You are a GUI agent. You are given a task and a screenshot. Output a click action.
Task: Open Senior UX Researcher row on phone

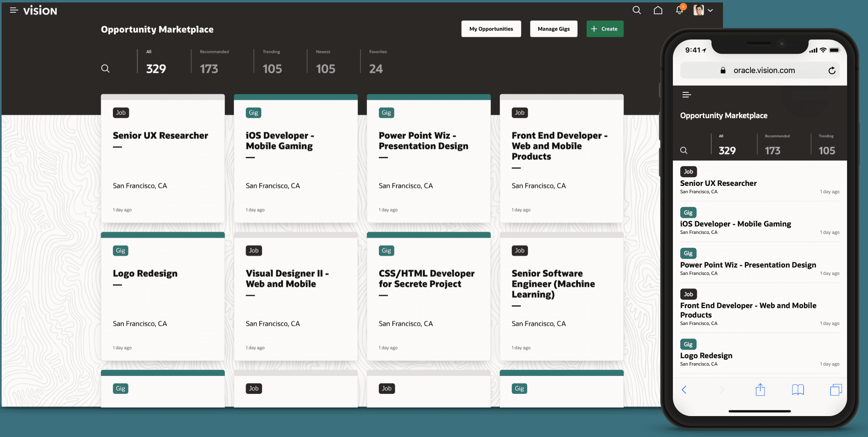(x=760, y=181)
